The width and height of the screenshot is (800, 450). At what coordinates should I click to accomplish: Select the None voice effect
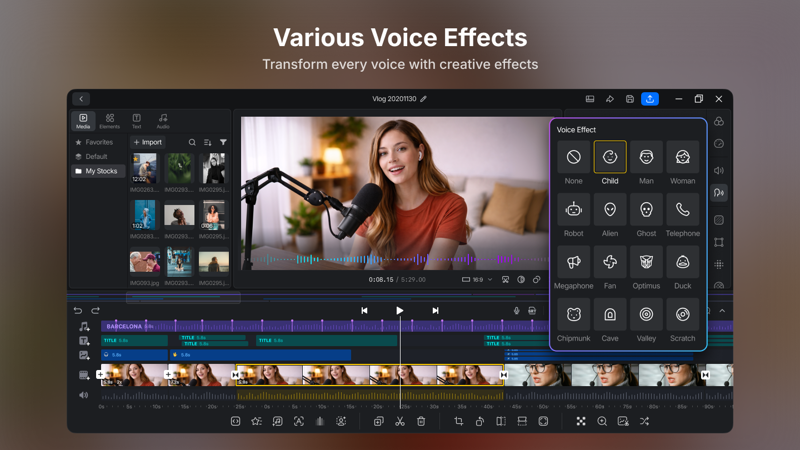coord(573,157)
